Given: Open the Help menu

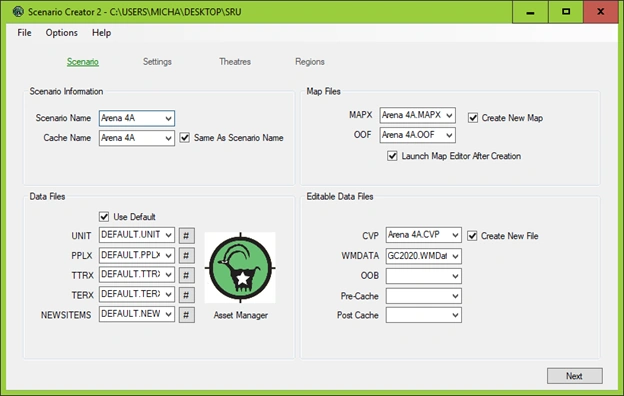Looking at the screenshot, I should (x=101, y=33).
